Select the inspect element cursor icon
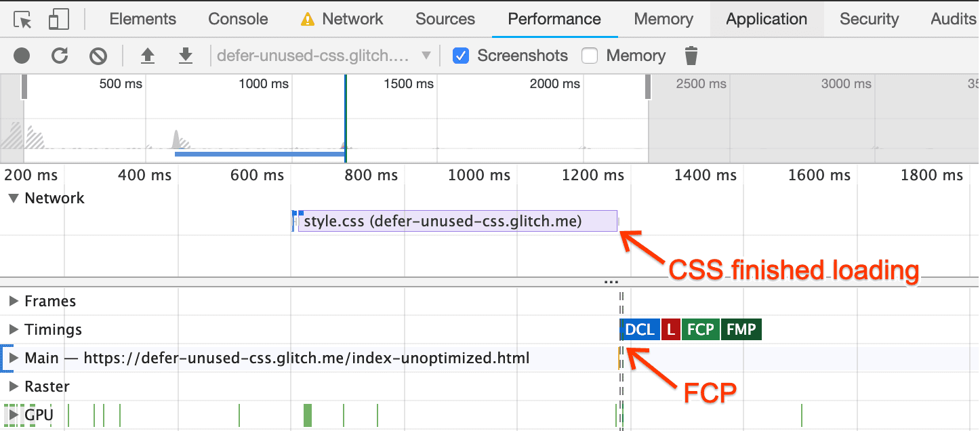This screenshot has width=980, height=431. click(21, 18)
